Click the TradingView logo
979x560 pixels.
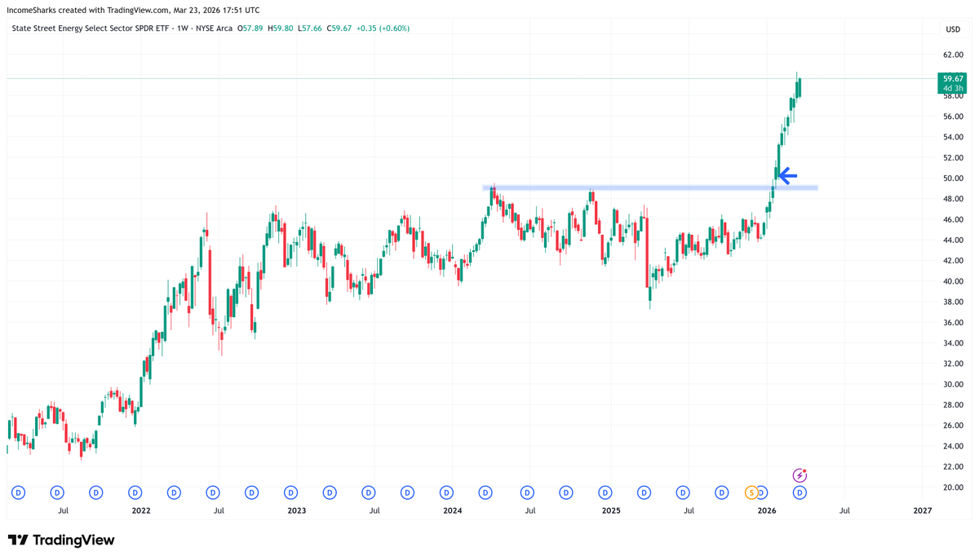[61, 540]
